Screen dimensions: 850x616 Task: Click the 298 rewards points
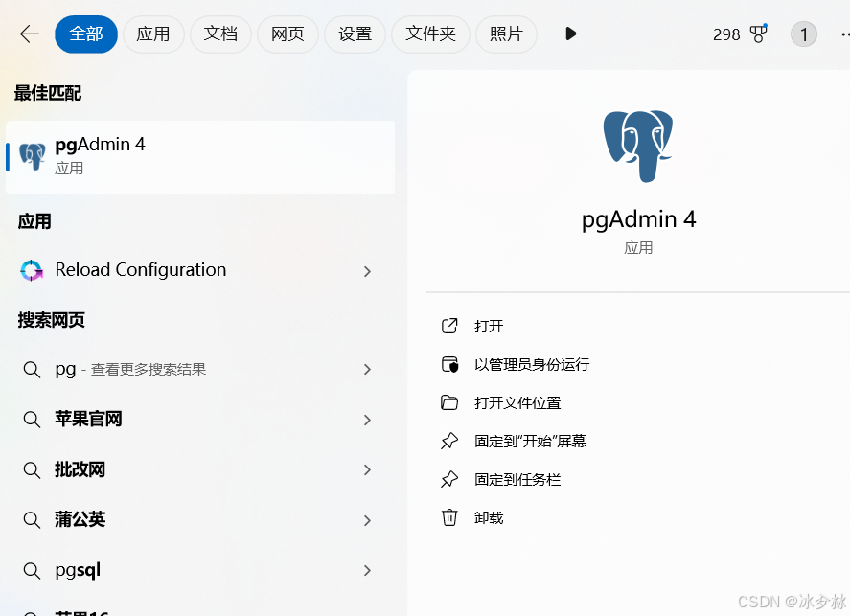pos(726,34)
